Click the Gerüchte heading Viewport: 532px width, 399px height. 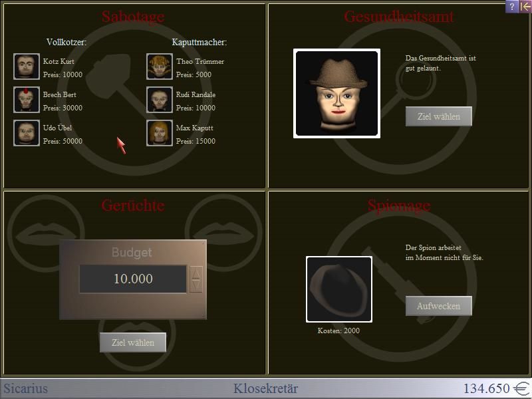[133, 205]
